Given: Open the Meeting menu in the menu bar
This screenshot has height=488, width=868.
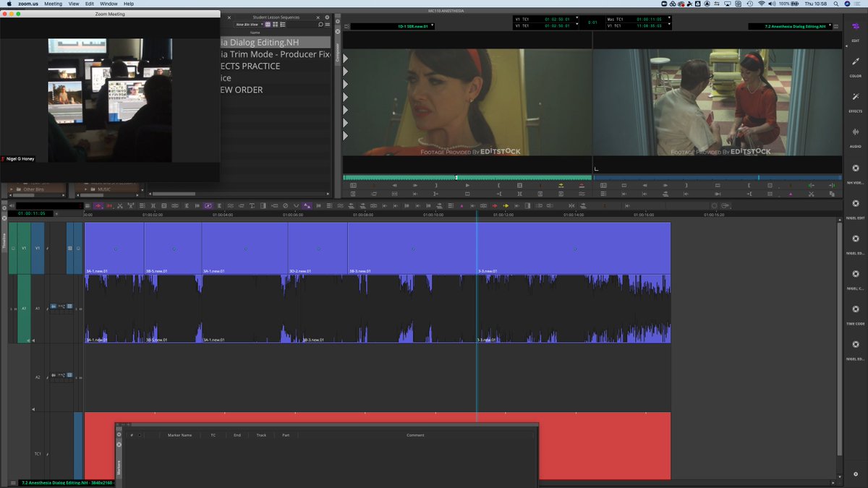Looking at the screenshot, I should tap(54, 4).
